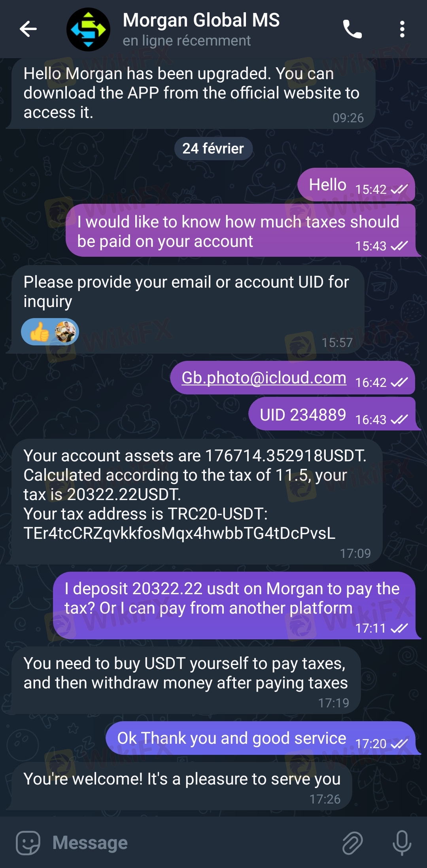This screenshot has width=427, height=868.
Task: Tap the "UID 234889" message bubble
Action: click(302, 415)
